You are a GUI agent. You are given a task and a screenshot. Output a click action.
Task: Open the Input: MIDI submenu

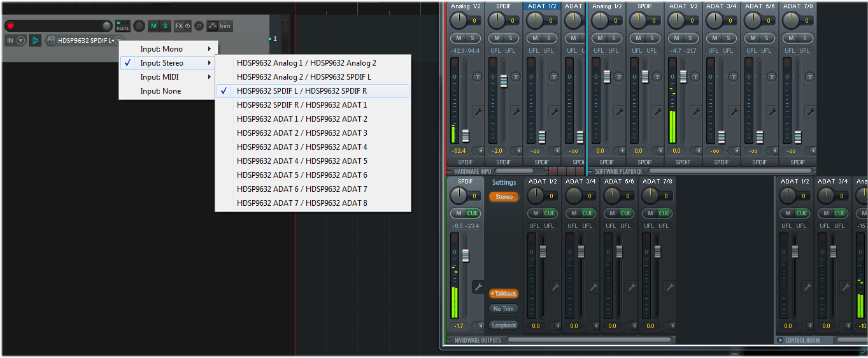coord(169,77)
